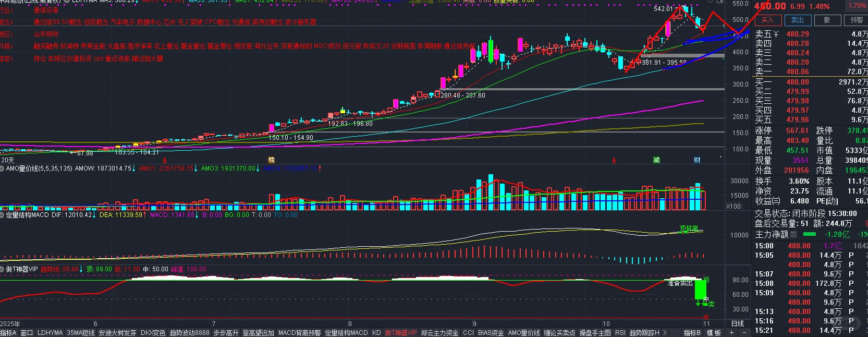This screenshot has height=337, width=868.
Task: Click the 20天 range label
Action: (7, 160)
